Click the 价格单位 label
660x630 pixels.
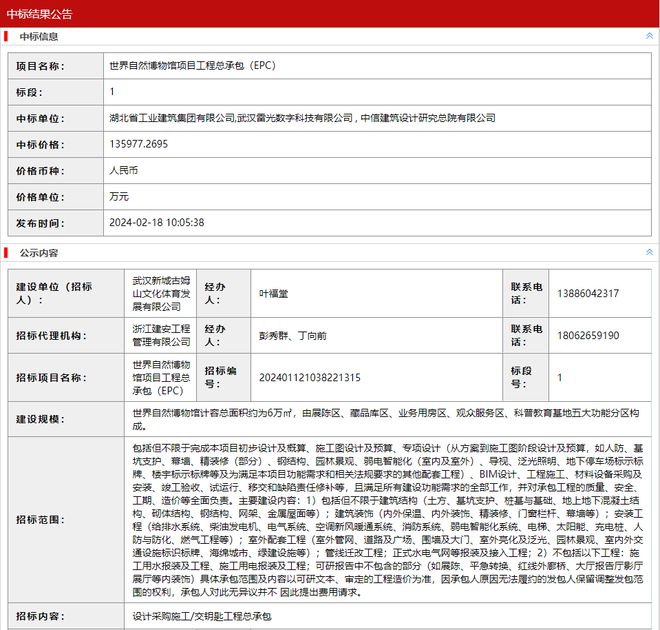(40, 197)
